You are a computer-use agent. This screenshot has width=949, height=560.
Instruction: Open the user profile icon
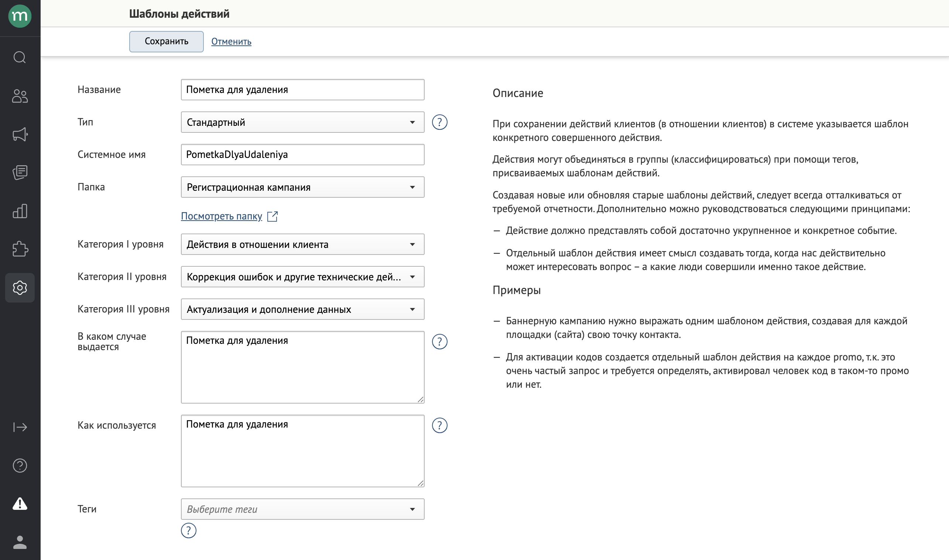pyautogui.click(x=20, y=542)
